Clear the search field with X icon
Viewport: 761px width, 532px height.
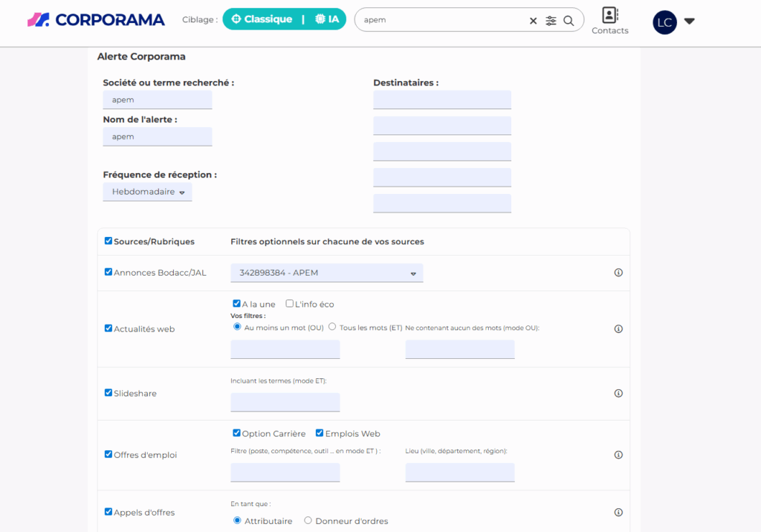click(x=533, y=21)
